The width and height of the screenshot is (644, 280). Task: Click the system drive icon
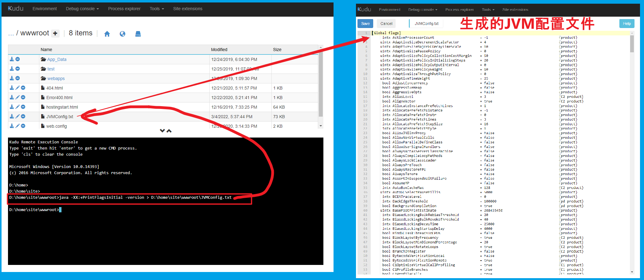click(138, 34)
